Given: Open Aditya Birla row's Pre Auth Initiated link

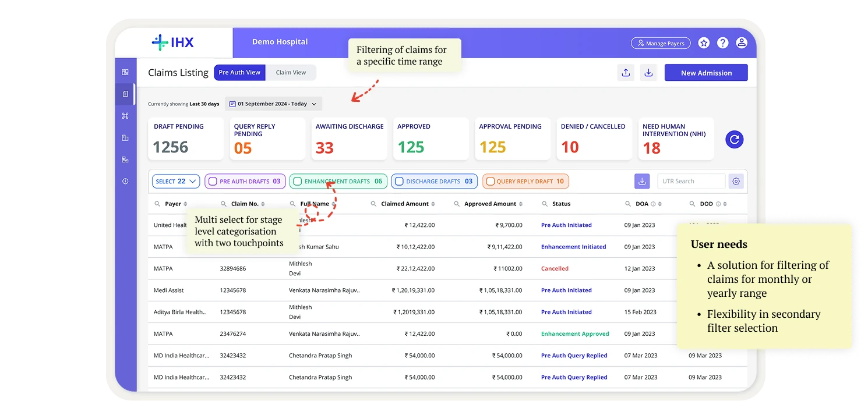Looking at the screenshot, I should click(x=566, y=312).
